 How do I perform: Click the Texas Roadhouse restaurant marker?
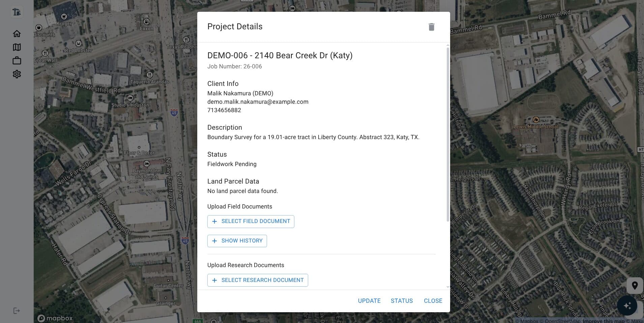[x=186, y=40]
